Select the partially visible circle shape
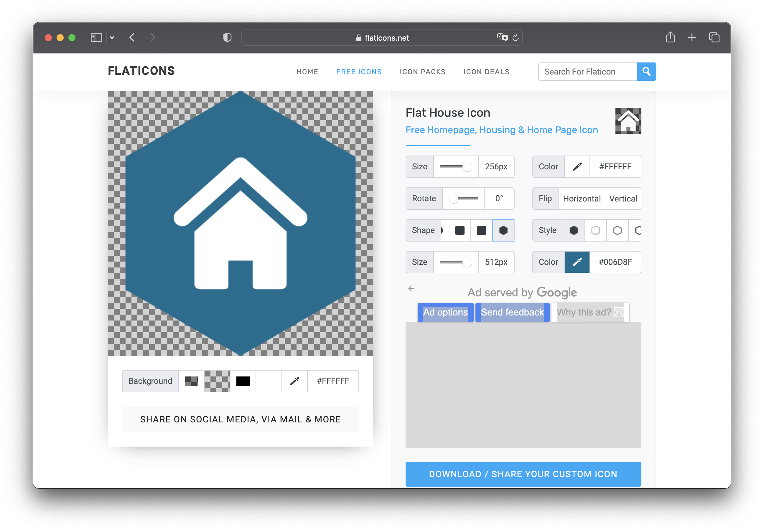 444,230
